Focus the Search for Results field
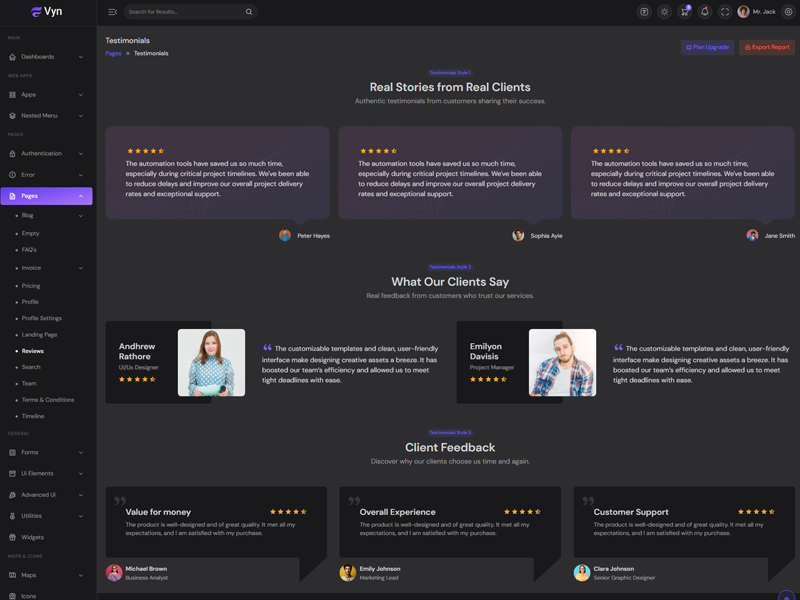 [185, 12]
